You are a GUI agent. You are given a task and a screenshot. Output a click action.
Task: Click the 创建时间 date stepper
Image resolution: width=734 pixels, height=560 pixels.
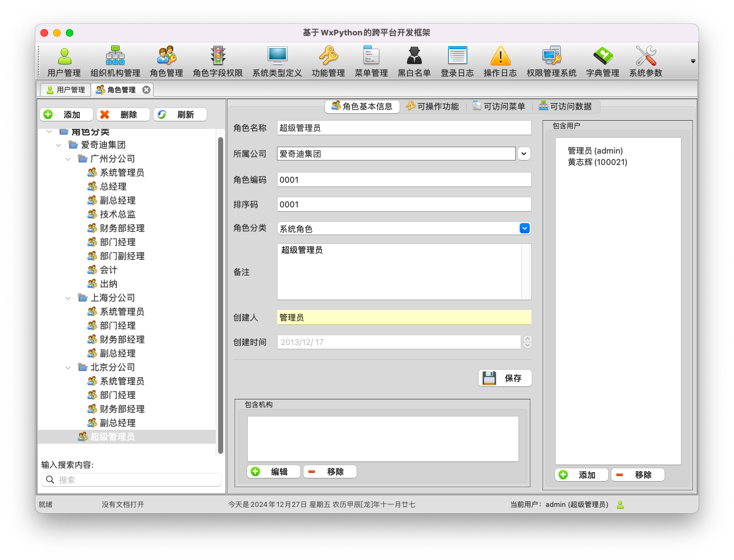click(527, 342)
